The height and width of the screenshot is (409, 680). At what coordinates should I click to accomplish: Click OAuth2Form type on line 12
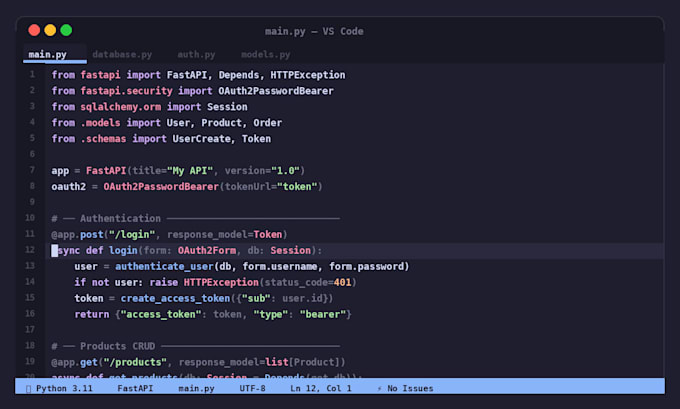point(207,250)
